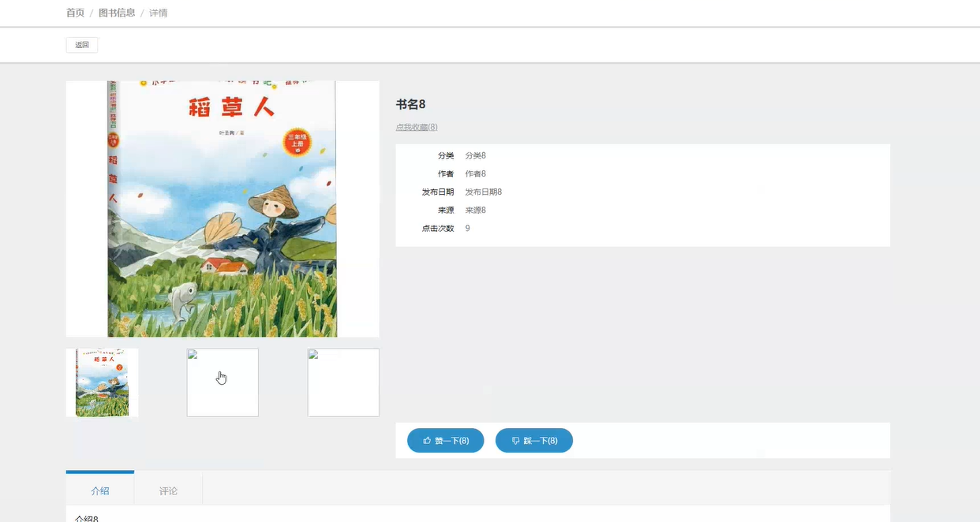This screenshot has height=522, width=980.
Task: Click the thumbs-down icon in 踩一下
Action: click(515, 441)
